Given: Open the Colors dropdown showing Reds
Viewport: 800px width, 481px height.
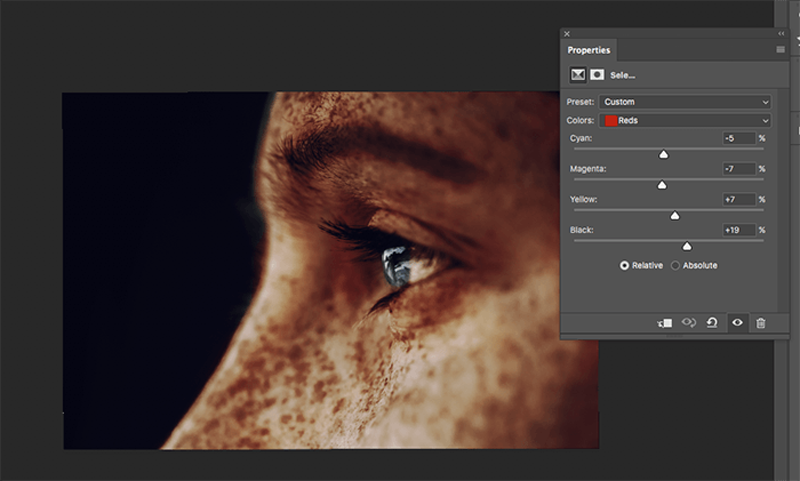Looking at the screenshot, I should point(685,120).
